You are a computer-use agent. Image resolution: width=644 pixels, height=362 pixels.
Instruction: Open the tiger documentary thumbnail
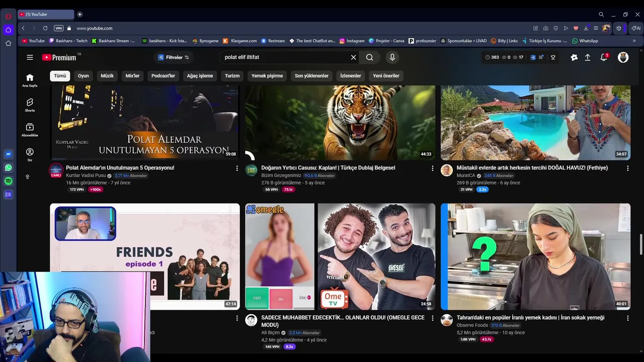coord(340,123)
